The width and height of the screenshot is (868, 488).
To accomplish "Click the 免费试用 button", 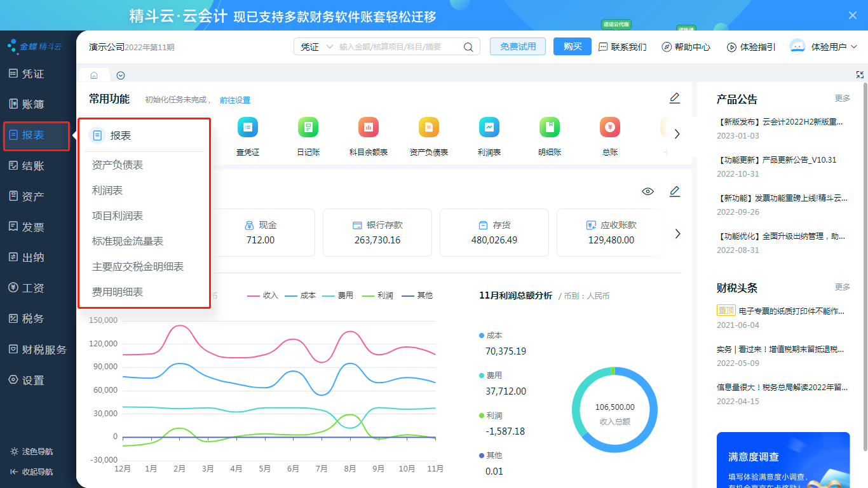I will (517, 46).
